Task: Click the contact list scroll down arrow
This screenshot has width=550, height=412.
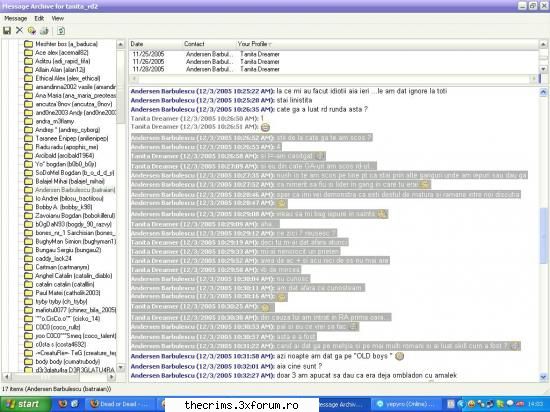Action: [x=121, y=367]
